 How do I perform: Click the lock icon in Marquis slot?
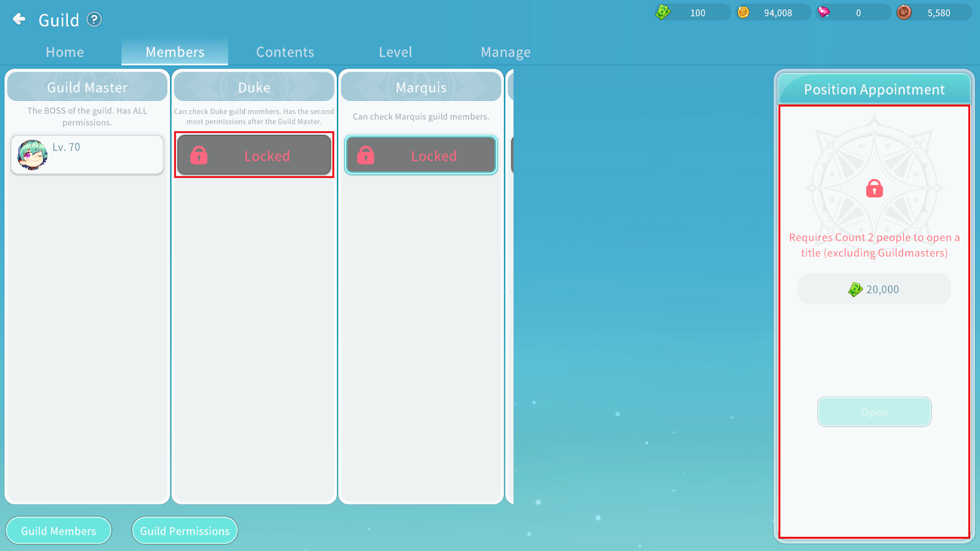click(x=366, y=156)
